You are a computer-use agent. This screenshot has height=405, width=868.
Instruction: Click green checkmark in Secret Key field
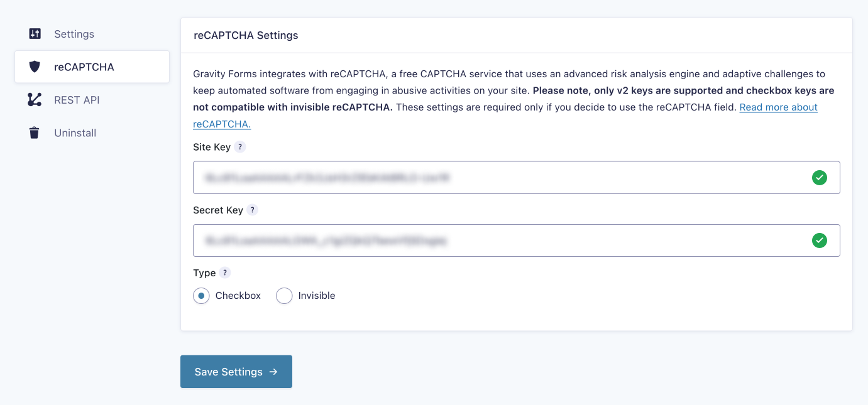(819, 240)
